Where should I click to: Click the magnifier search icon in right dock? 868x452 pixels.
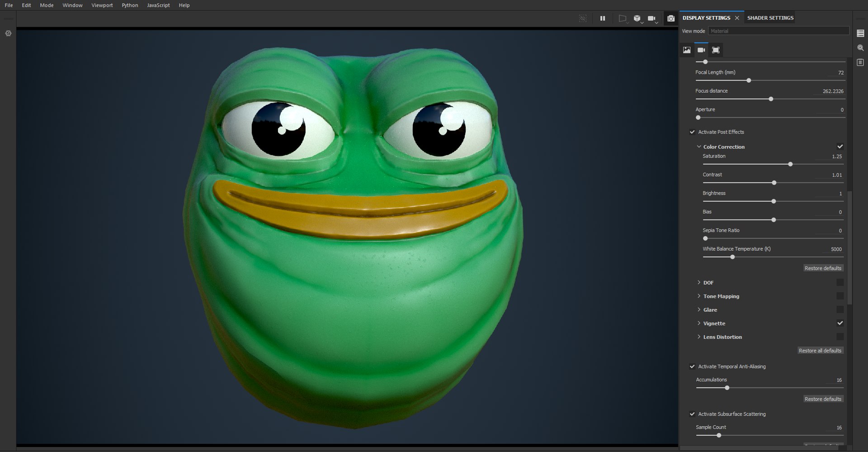[x=860, y=48]
